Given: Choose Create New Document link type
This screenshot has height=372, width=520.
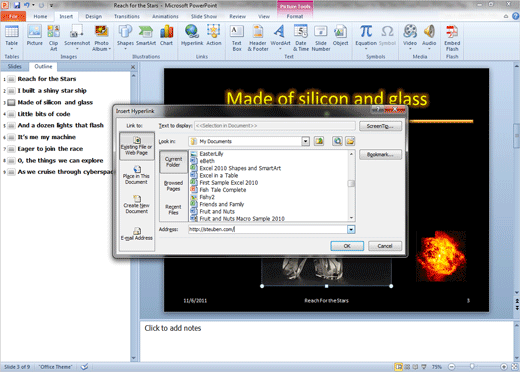Looking at the screenshot, I should click(x=137, y=204).
